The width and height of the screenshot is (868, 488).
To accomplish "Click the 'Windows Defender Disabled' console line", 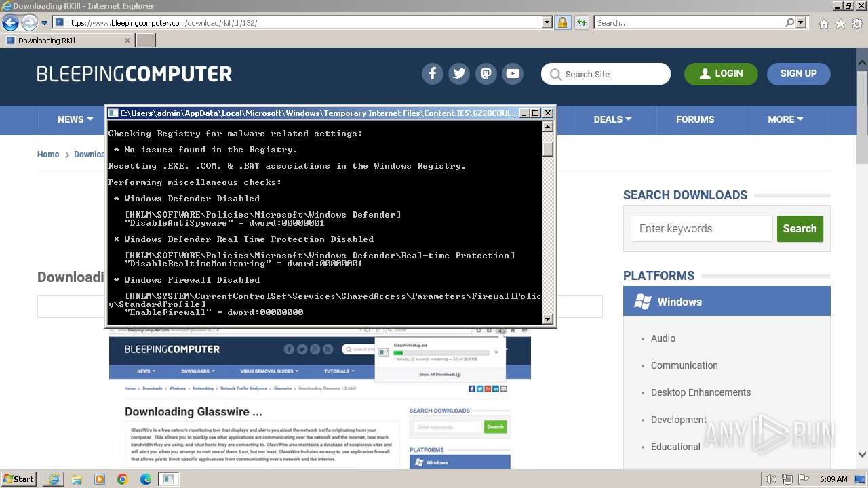I will 186,199.
